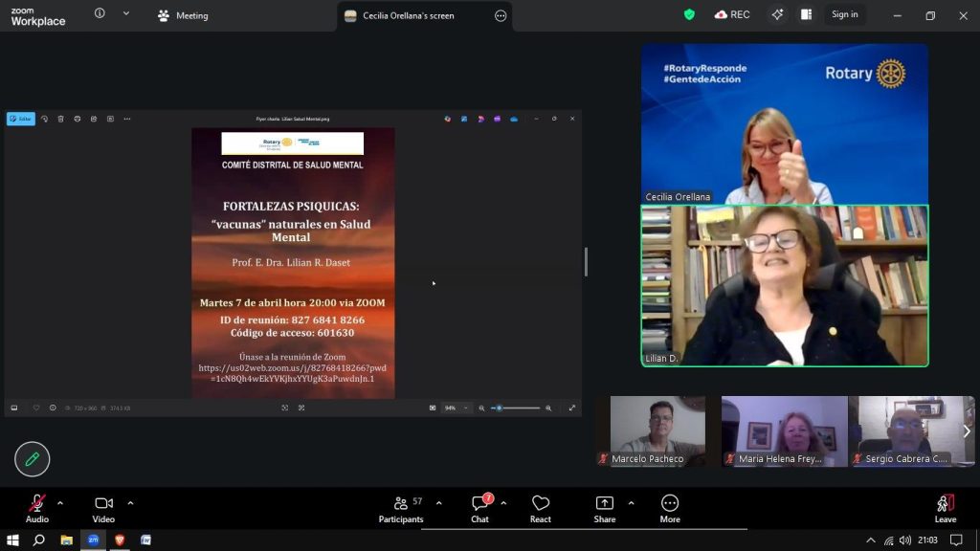Image resolution: width=980 pixels, height=551 pixels.
Task: Open the AI Companion sparkle icon
Action: 777,14
